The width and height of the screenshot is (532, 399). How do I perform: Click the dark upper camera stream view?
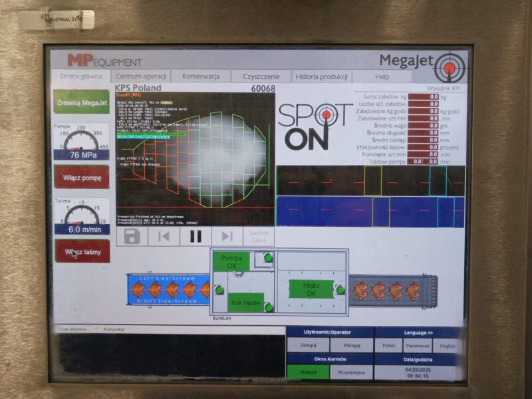pos(370,181)
